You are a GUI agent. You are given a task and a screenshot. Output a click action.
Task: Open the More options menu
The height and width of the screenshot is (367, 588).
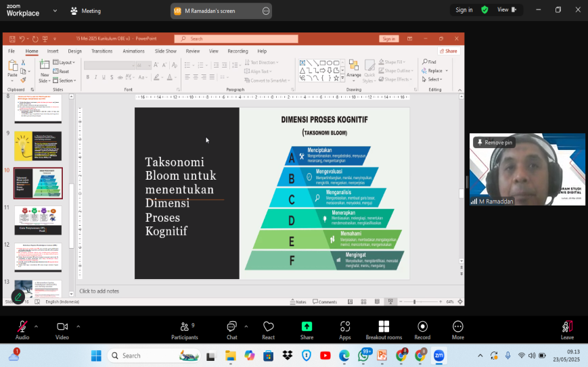tap(458, 327)
